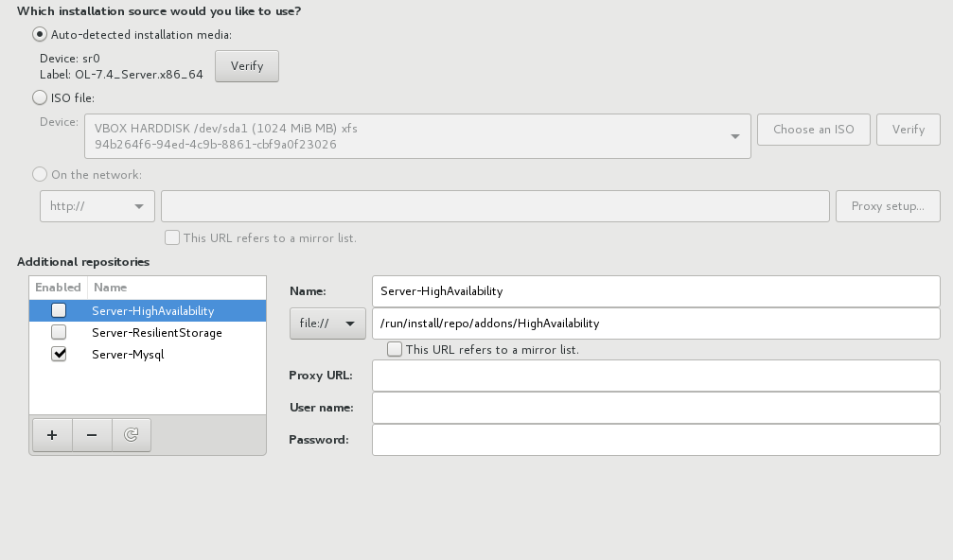Image resolution: width=953 pixels, height=560 pixels.
Task: Select the Server-HighAvailability row
Action: [148, 310]
